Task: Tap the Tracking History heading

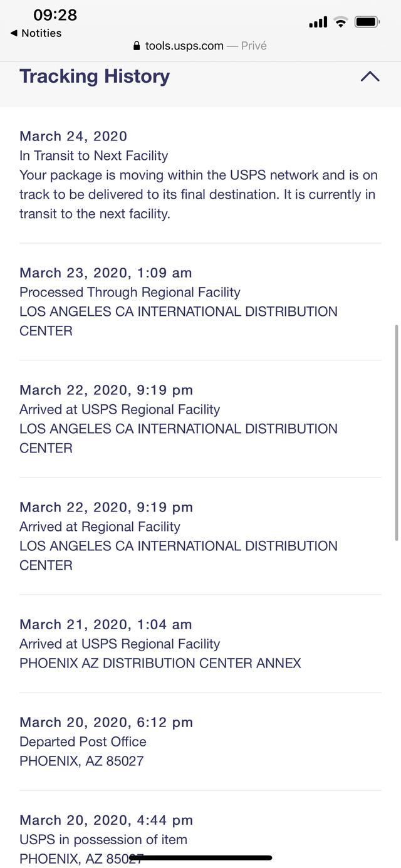Action: coord(95,76)
